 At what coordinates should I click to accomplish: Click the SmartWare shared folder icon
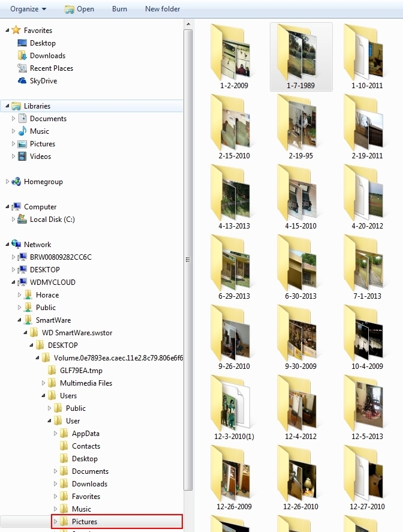coord(28,320)
